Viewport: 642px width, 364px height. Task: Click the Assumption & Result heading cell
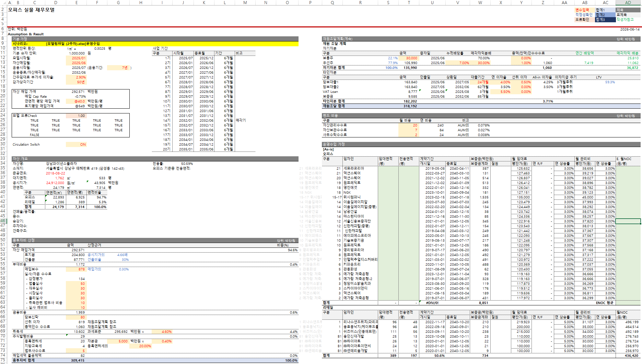(x=26, y=34)
